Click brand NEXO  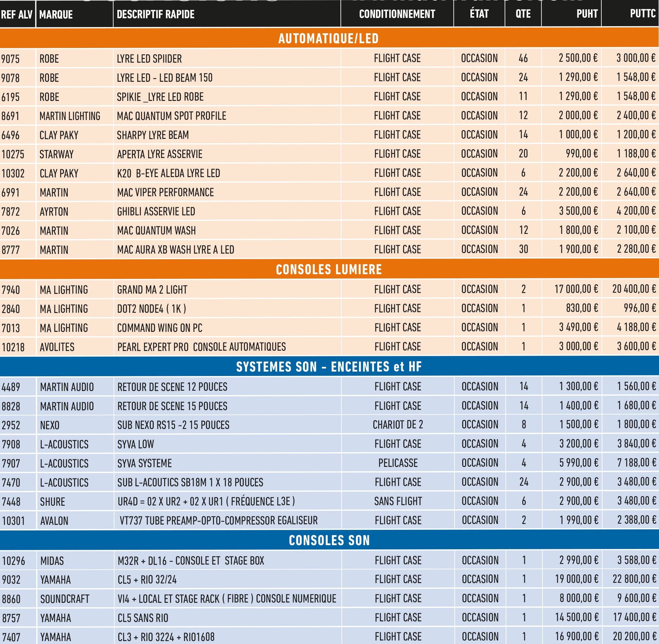point(50,425)
